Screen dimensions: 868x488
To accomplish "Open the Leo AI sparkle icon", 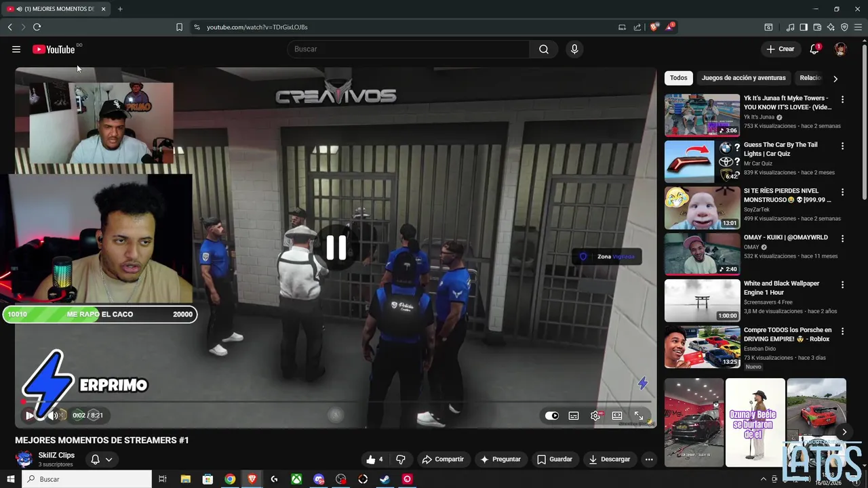I will [831, 27].
